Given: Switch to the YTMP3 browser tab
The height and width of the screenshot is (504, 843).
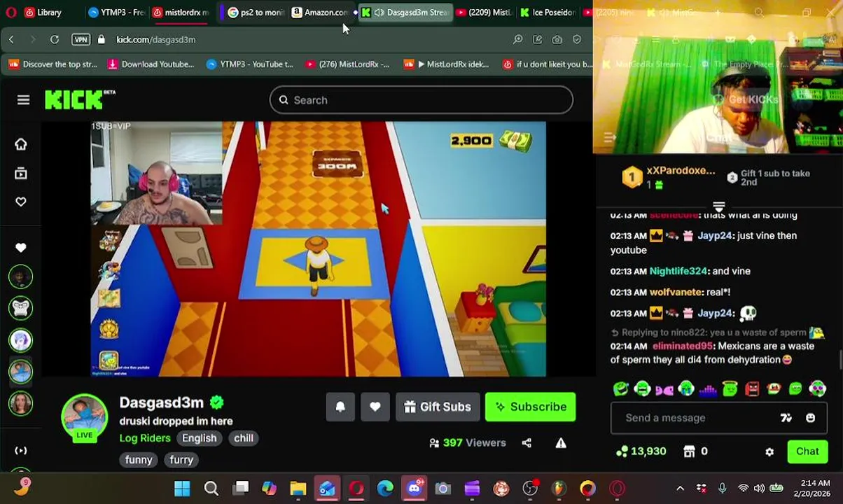Looking at the screenshot, I should pos(116,13).
